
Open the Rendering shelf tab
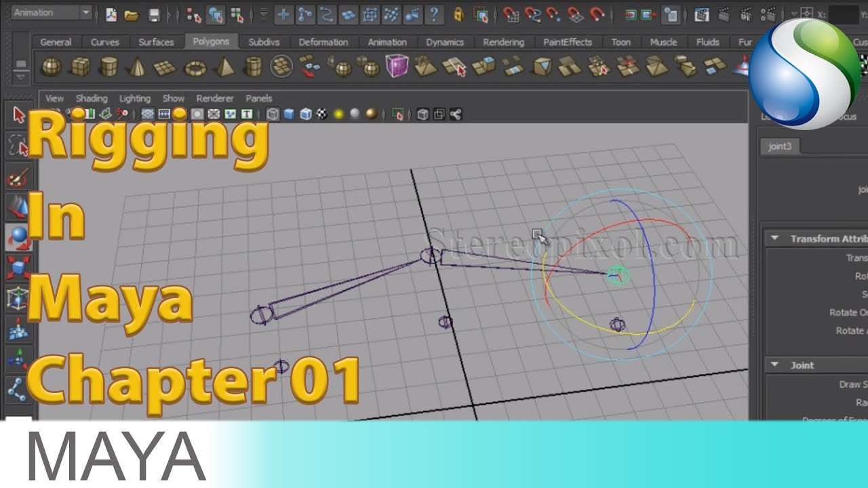(503, 42)
